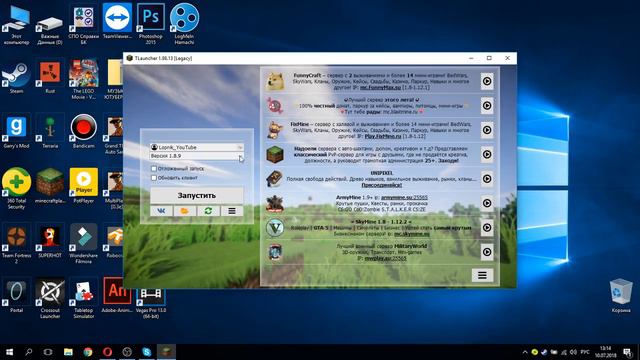Click the Присоединяйся! link under UNIPIXEL
The width and height of the screenshot is (640, 360).
(382, 185)
